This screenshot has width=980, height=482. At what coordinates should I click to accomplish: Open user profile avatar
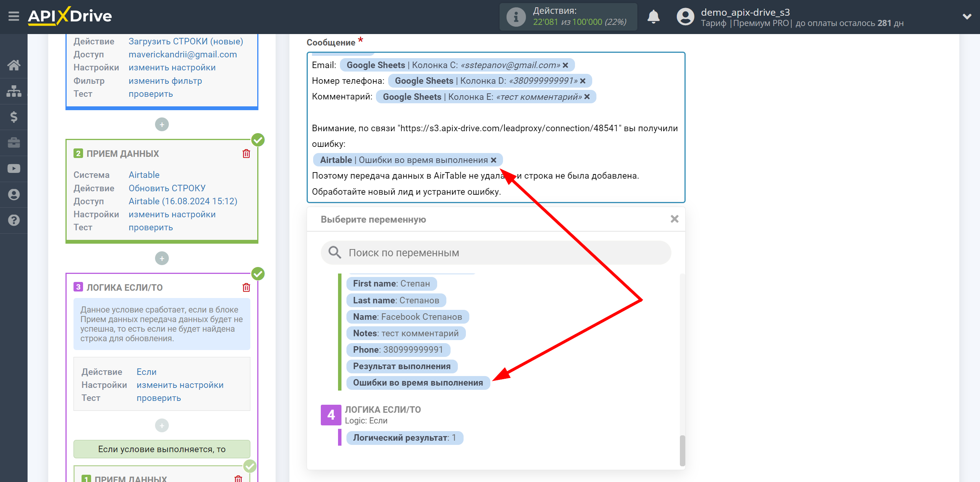(685, 17)
